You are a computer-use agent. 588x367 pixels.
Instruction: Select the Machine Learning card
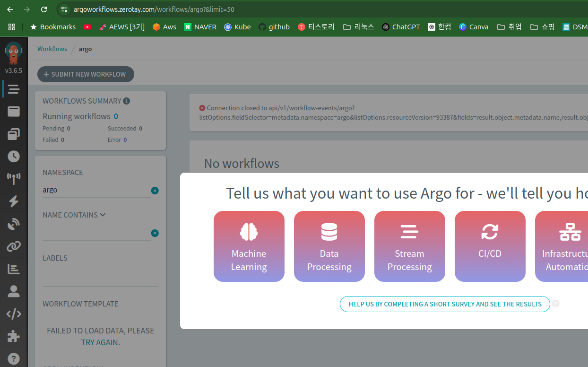pos(249,246)
